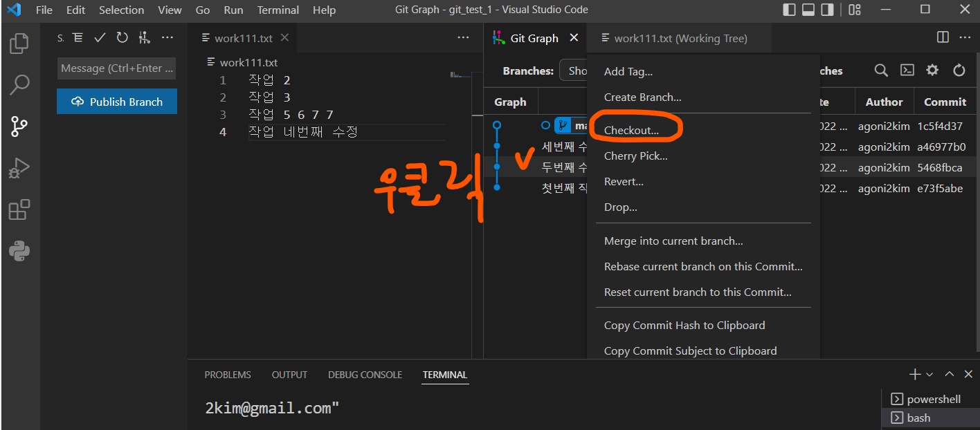Switch to the OUTPUT panel tab
The height and width of the screenshot is (430, 980).
pyautogui.click(x=289, y=375)
